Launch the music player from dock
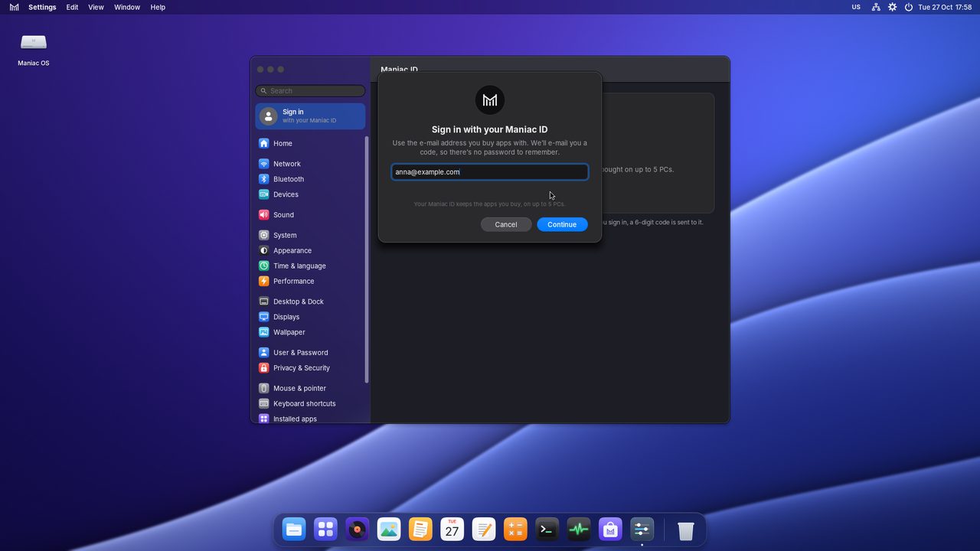980x551 pixels. pos(357,530)
